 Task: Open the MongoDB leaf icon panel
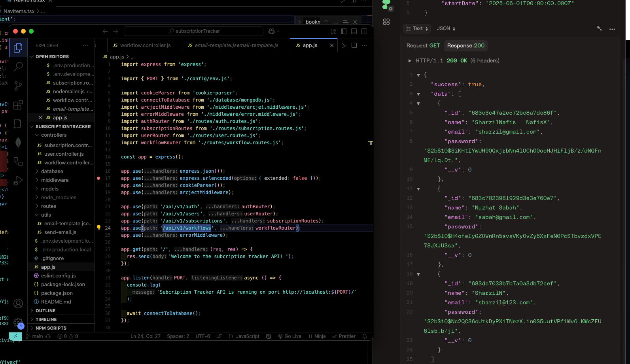point(18,142)
